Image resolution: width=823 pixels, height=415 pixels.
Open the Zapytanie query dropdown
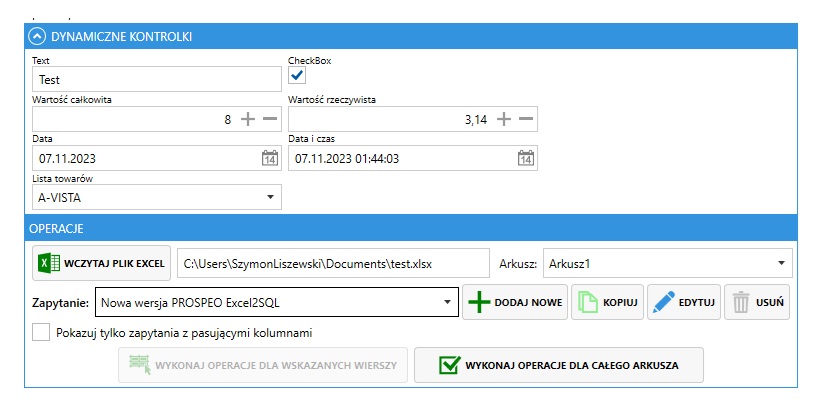[277, 302]
